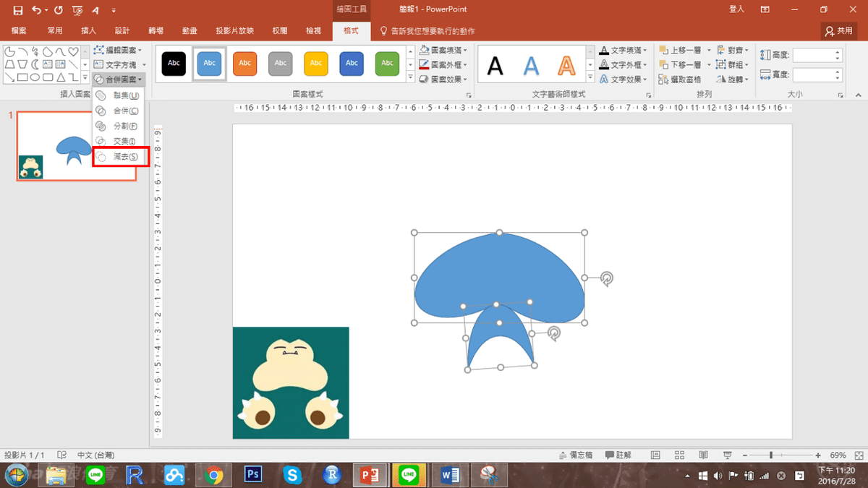Toggle the 註解 (Comments) pane
This screenshot has width=868, height=488.
pos(618,455)
